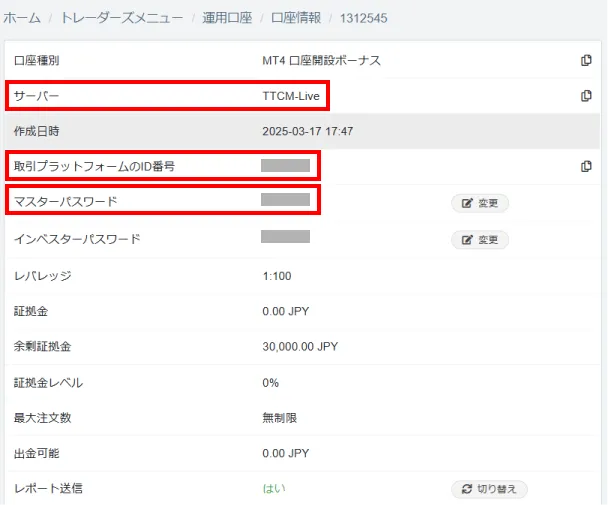Click the masked マスターパスワード value
The image size is (608, 505).
point(285,199)
